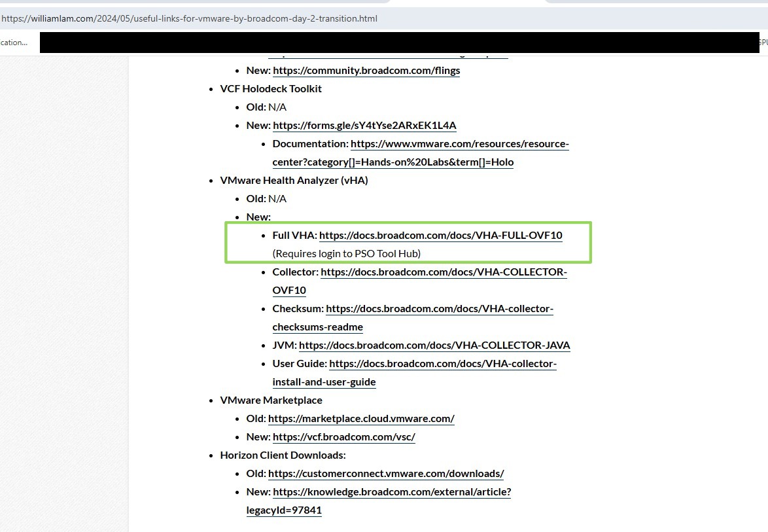Click the "Documentation:" label
The image size is (768, 532).
[x=311, y=144]
